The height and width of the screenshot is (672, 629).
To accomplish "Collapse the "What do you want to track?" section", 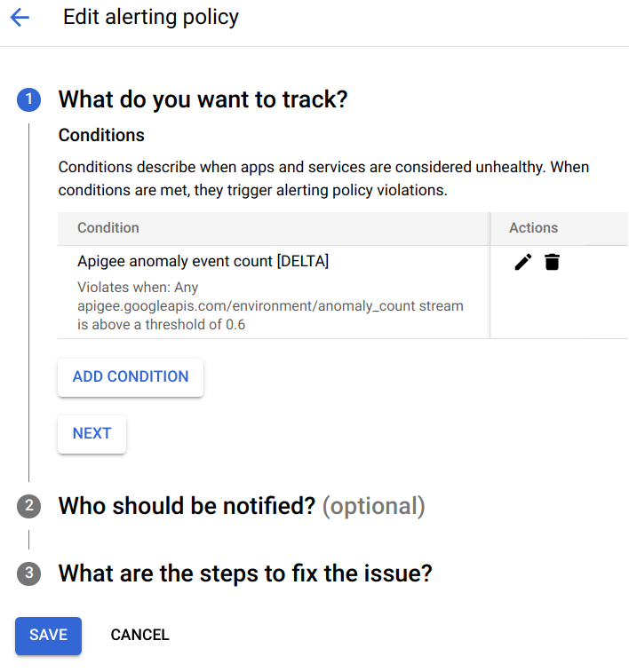I will 203,99.
